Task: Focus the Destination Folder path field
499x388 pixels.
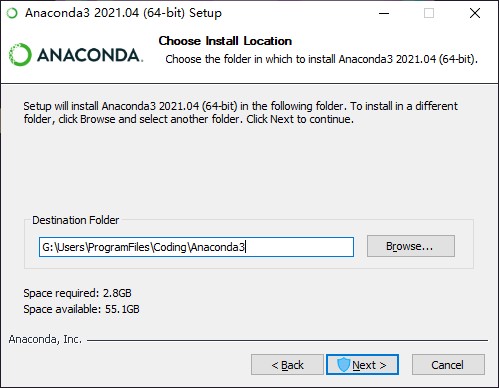Action: click(196, 247)
